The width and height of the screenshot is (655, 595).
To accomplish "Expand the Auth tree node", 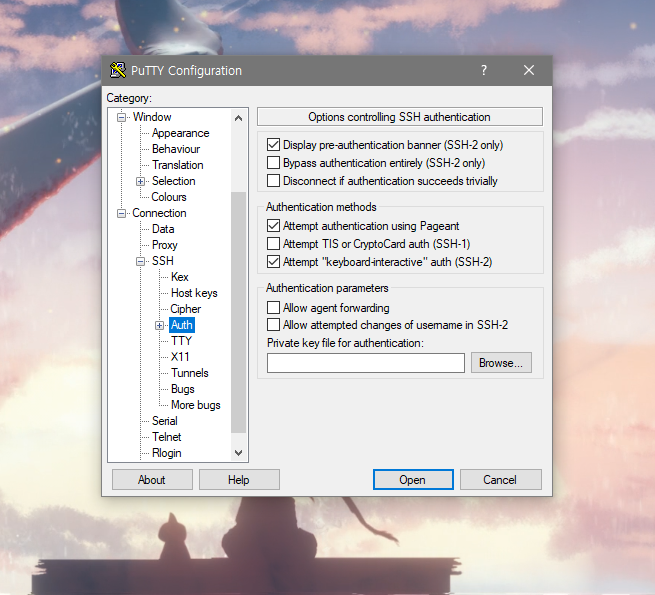I will (159, 325).
